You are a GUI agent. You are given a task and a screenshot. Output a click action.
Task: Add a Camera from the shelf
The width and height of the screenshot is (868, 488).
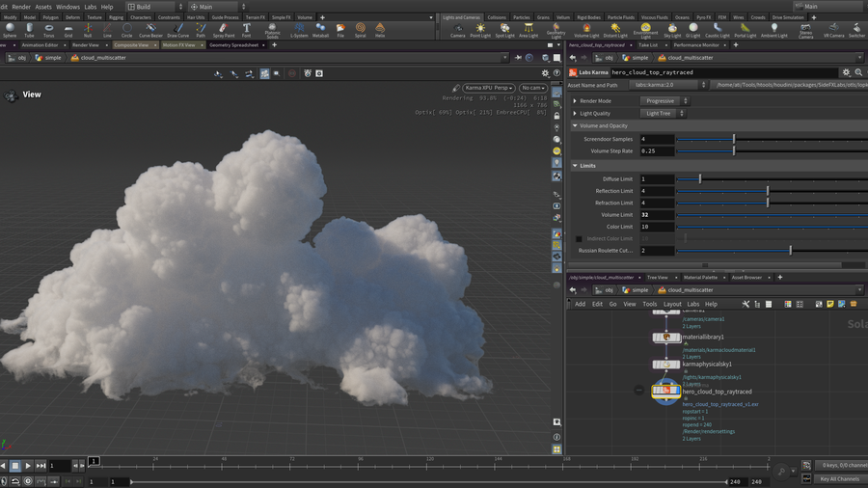click(x=457, y=30)
